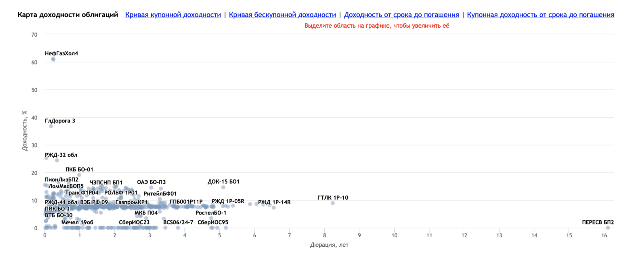Click the РЖД-32 обл bond label
The image size is (644, 265).
[61, 155]
